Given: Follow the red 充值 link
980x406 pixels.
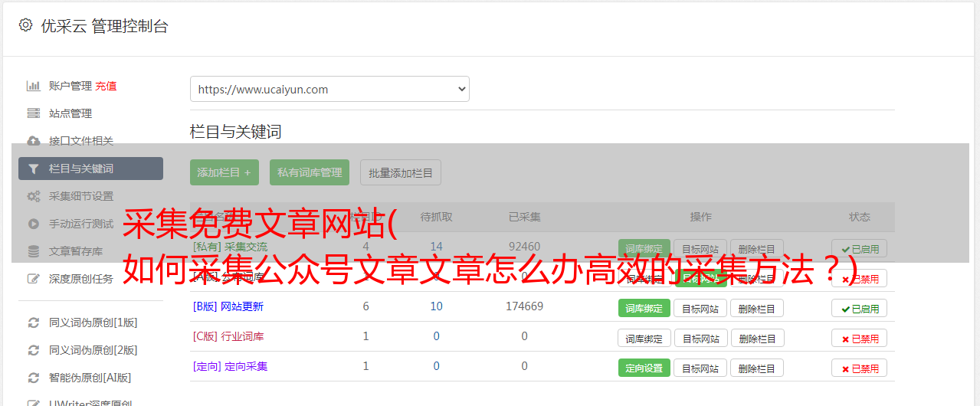Looking at the screenshot, I should coord(107,86).
